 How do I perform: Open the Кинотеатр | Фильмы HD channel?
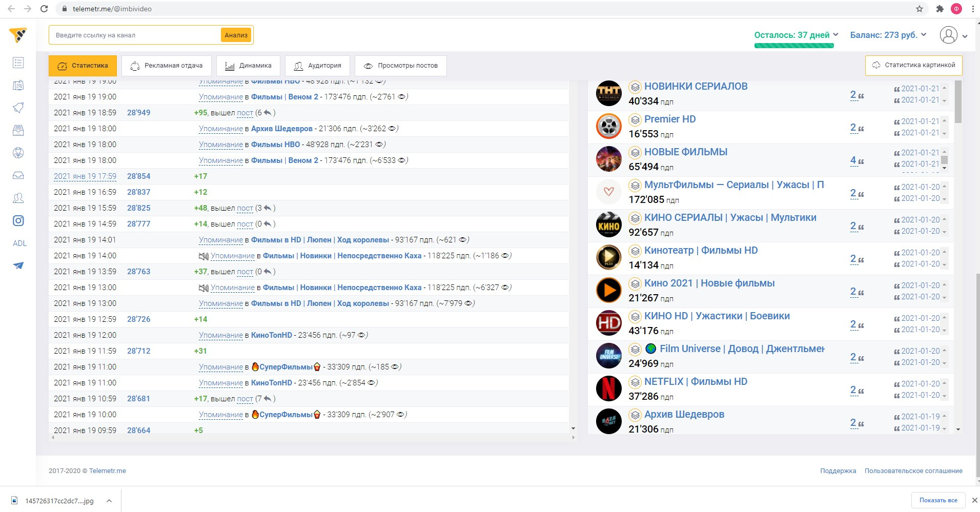click(701, 251)
